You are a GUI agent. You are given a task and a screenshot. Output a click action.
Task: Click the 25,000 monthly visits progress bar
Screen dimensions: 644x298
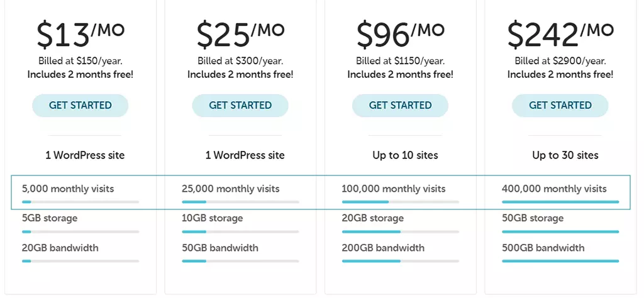click(240, 202)
